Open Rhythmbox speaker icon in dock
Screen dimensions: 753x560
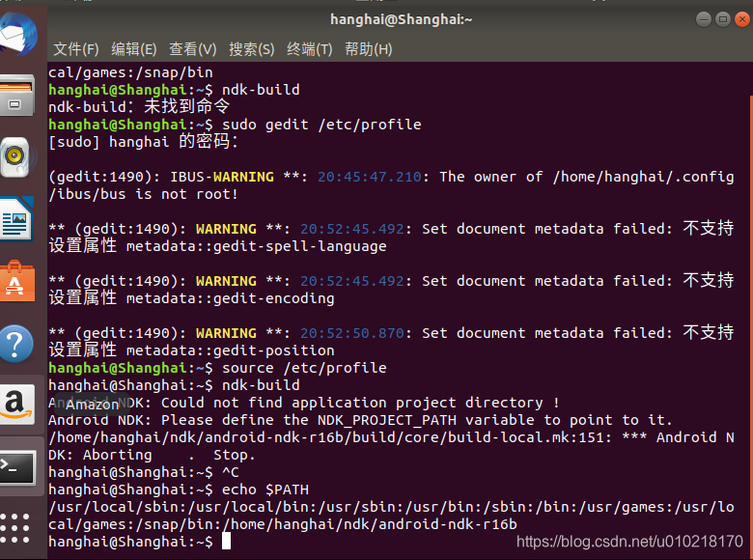[15, 157]
